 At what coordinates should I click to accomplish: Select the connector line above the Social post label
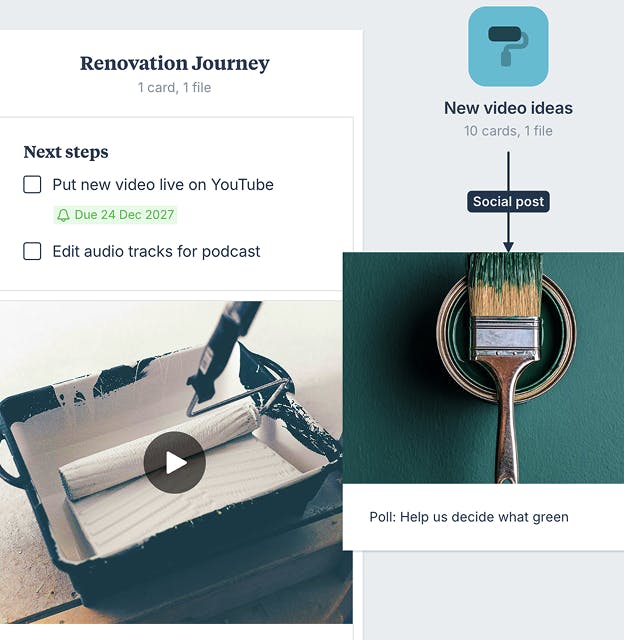[508, 170]
